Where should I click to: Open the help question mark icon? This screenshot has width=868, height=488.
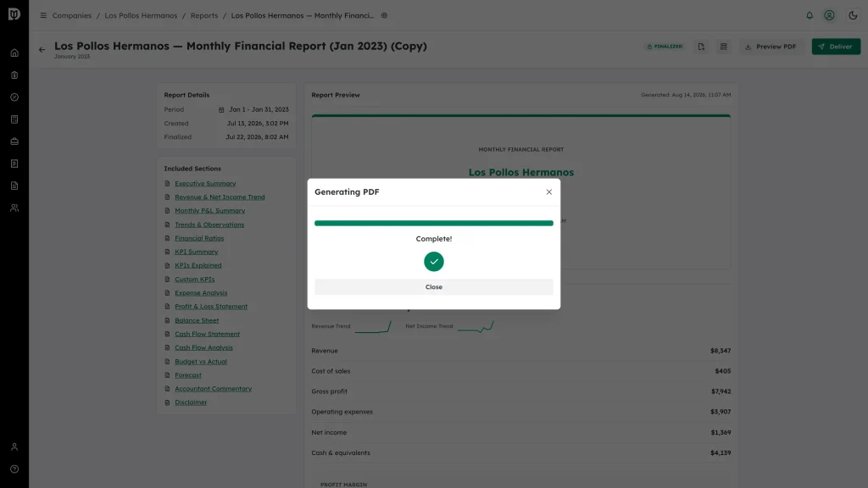click(14, 469)
